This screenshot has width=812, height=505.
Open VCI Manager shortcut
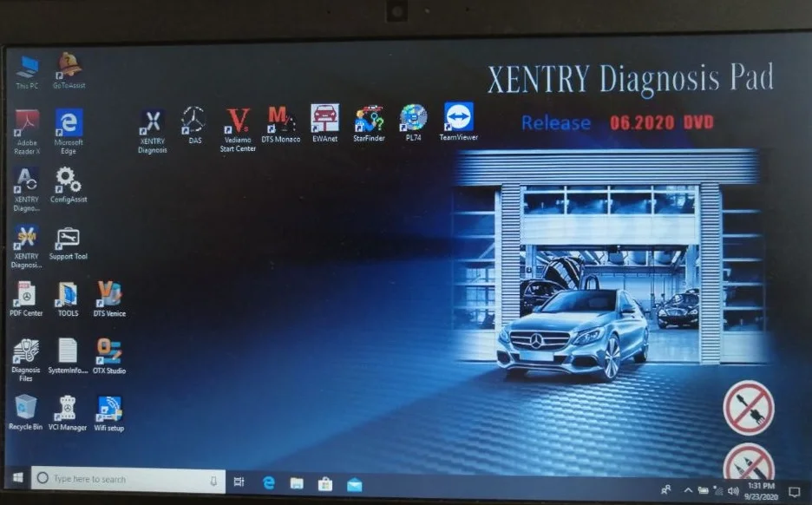tap(68, 413)
